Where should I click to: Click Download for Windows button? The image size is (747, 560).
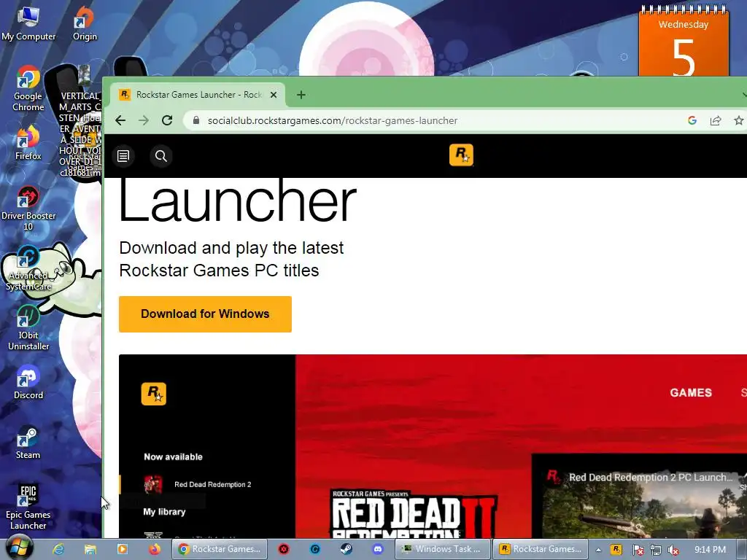tap(205, 314)
